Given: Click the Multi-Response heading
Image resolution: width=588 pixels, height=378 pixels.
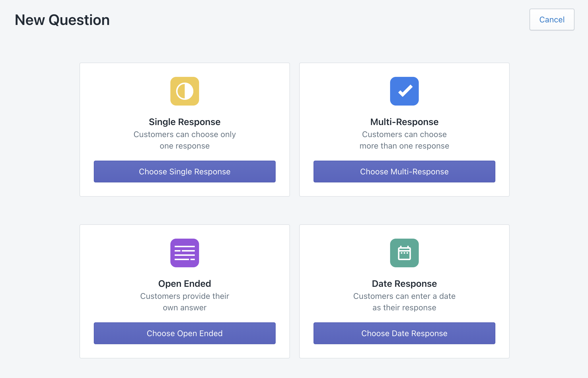Looking at the screenshot, I should (404, 122).
